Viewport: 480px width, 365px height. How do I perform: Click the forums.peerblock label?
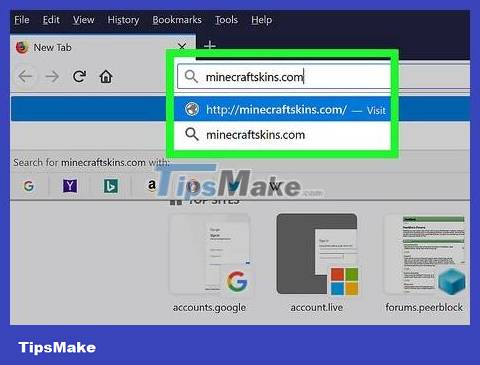pos(424,307)
